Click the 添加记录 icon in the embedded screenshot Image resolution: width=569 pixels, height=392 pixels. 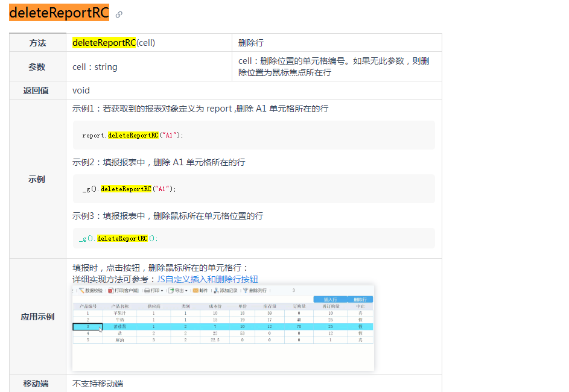[x=216, y=291]
